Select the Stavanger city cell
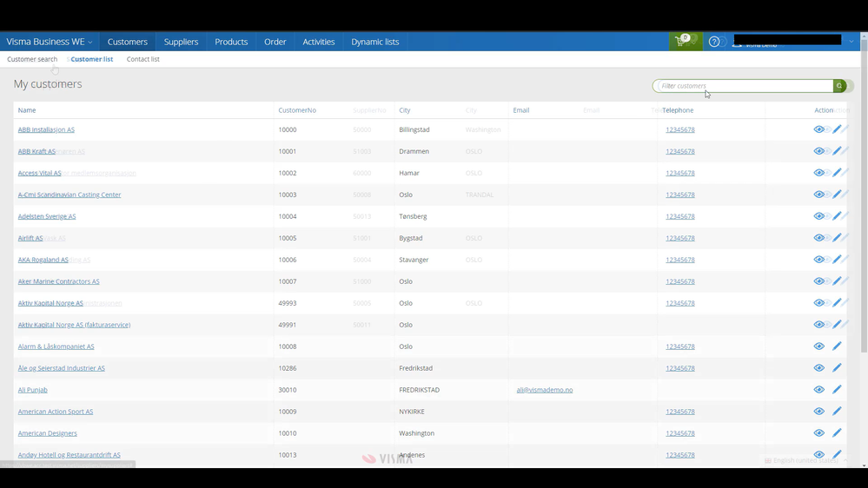 [414, 260]
